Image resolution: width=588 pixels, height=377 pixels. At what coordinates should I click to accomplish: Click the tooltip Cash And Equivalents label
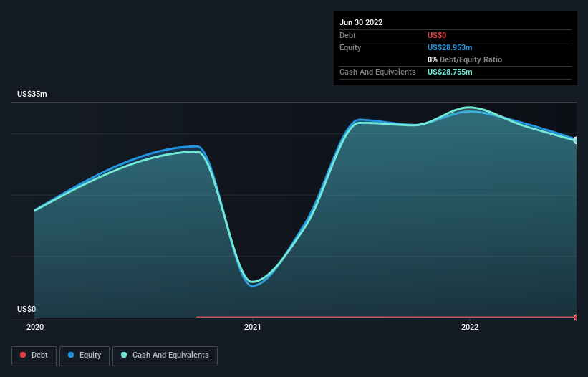click(x=377, y=72)
